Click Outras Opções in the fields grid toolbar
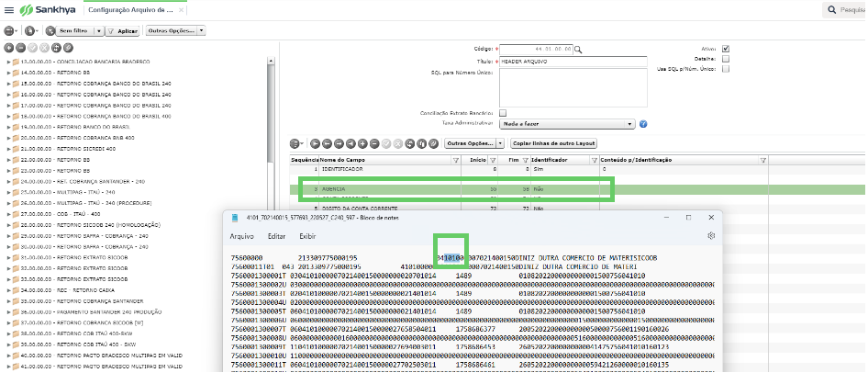The image size is (868, 384). coord(471,143)
